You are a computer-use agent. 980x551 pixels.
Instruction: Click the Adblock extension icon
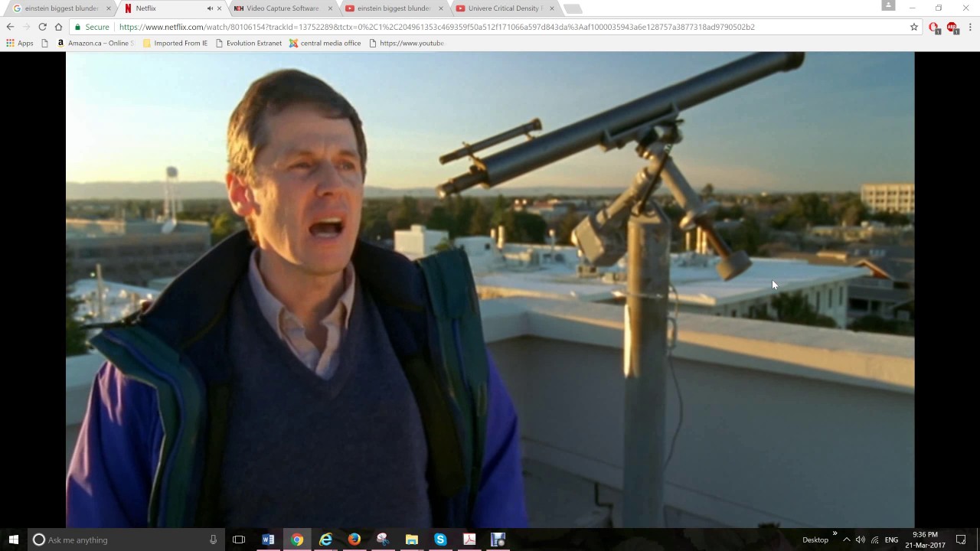tap(952, 27)
